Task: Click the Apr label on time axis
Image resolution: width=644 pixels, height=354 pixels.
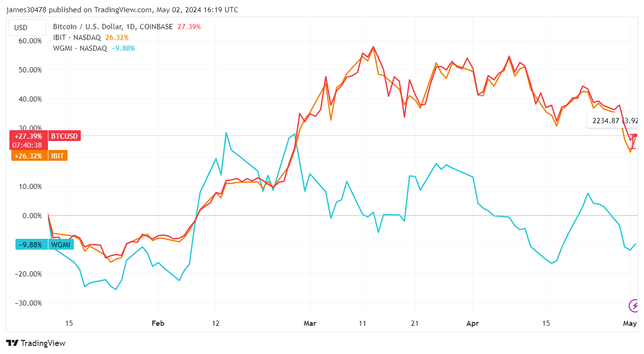Action: (x=473, y=323)
